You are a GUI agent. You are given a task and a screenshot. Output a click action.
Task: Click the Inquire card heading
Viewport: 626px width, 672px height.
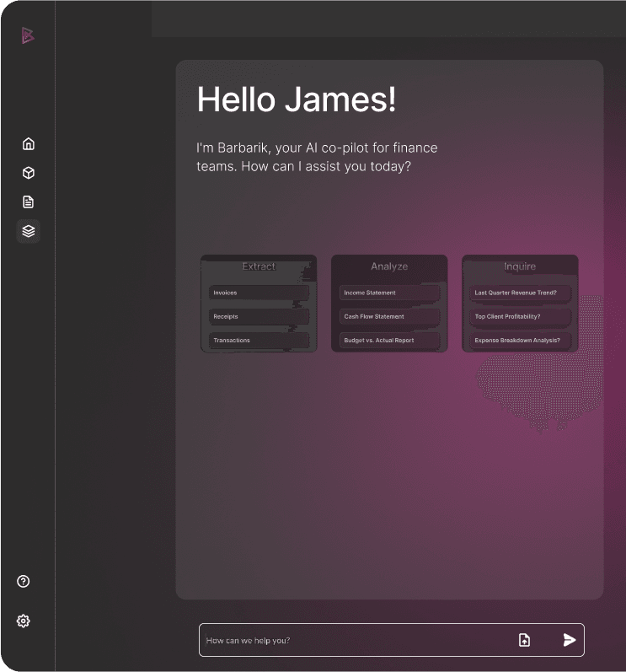[520, 266]
